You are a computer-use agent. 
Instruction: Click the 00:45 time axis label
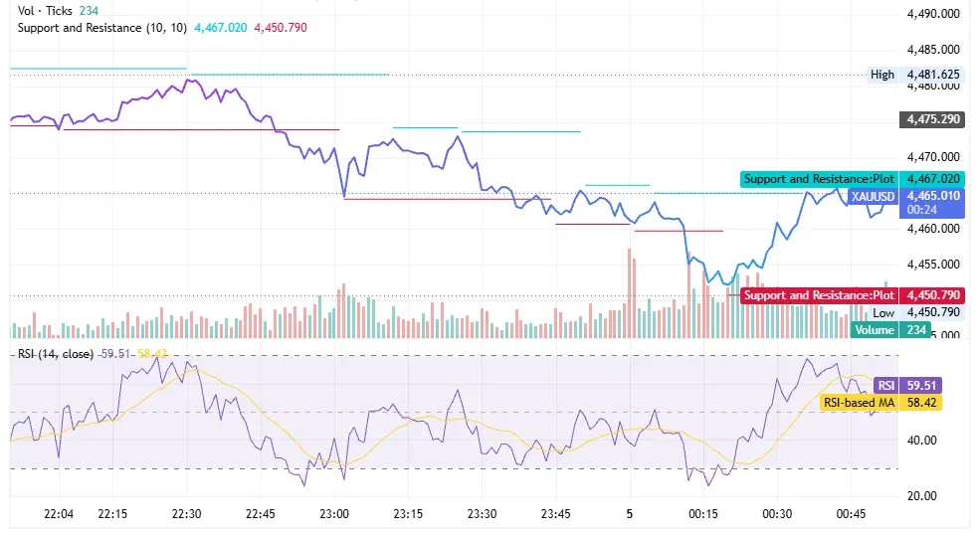pyautogui.click(x=851, y=514)
